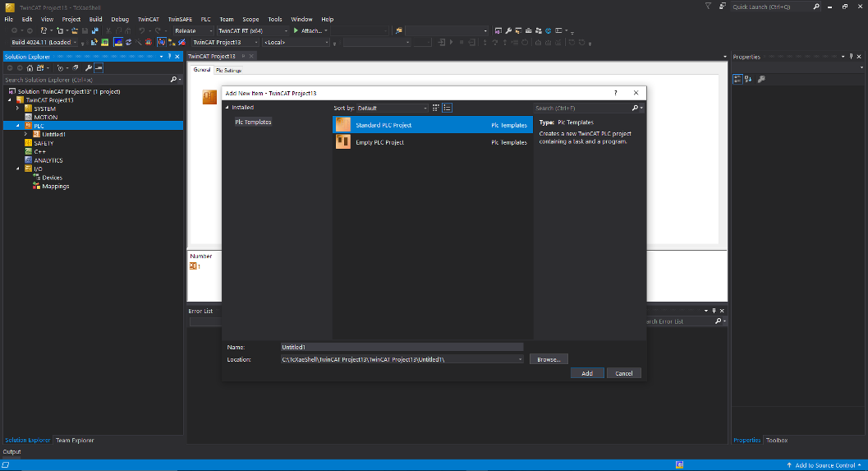Open the TwinCAT menu
The image size is (868, 471).
[x=149, y=19]
